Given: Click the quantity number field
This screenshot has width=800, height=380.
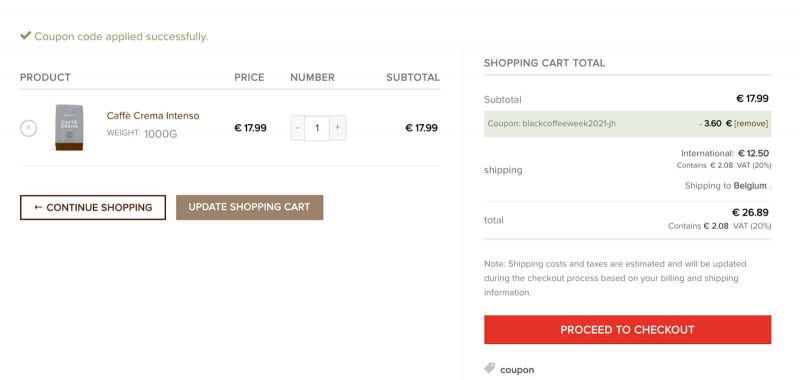Looking at the screenshot, I should (317, 128).
